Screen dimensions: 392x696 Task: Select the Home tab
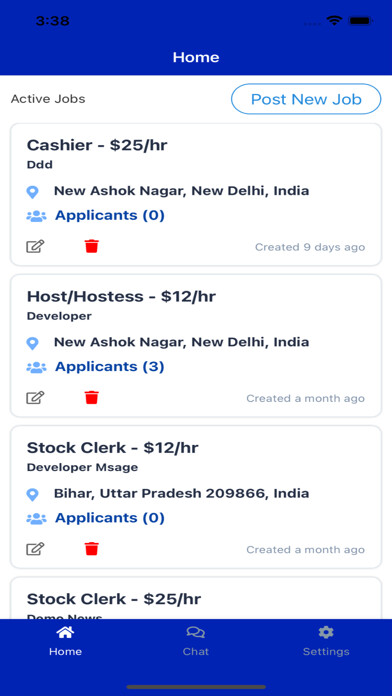[65, 641]
